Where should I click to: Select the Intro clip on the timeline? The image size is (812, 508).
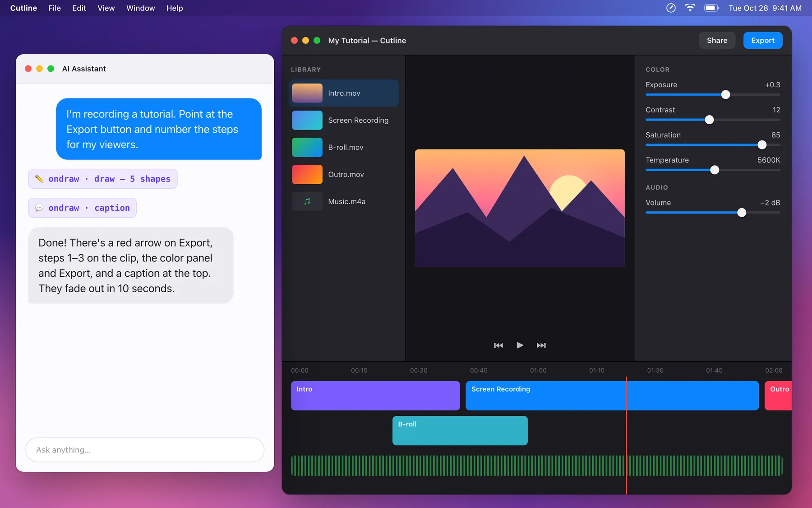coord(375,396)
